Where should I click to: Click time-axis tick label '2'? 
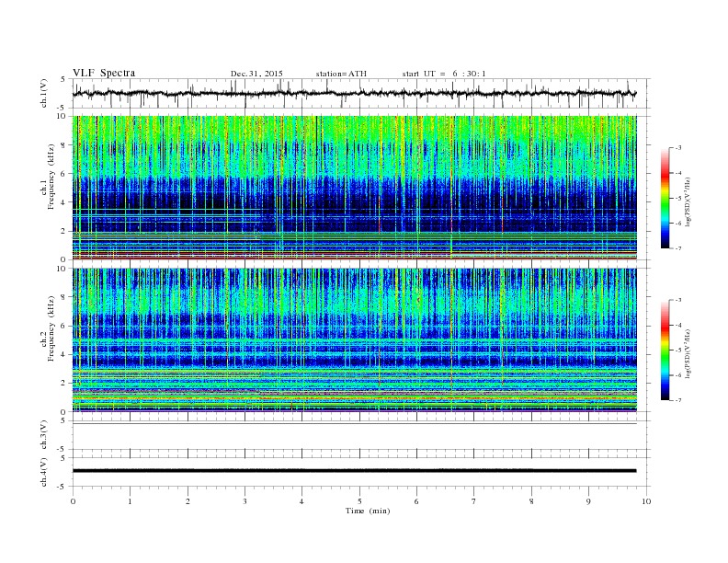(x=188, y=501)
